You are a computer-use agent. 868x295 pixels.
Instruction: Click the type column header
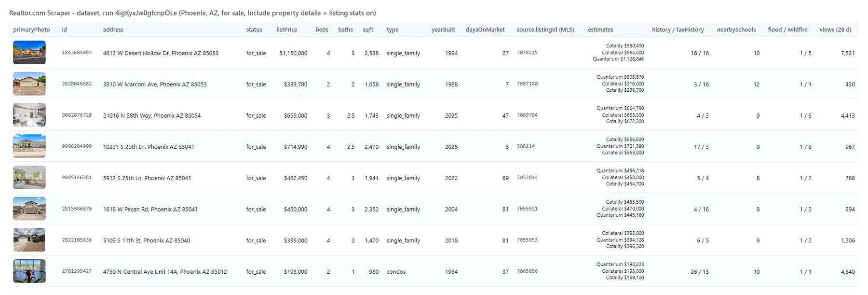[393, 29]
